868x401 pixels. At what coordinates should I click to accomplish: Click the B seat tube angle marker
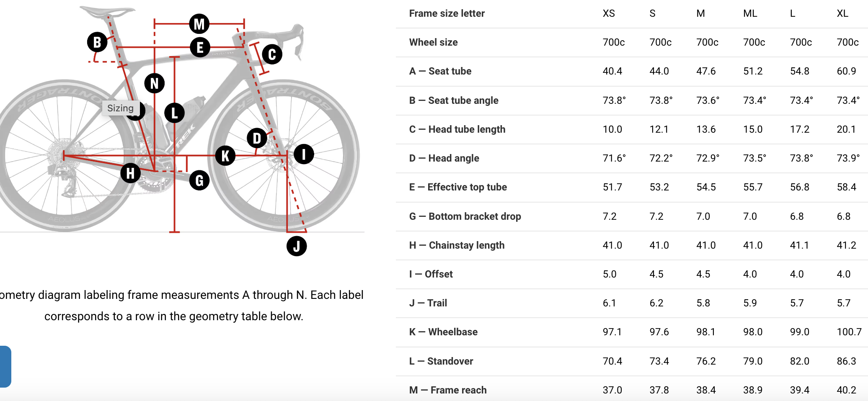pos(97,42)
